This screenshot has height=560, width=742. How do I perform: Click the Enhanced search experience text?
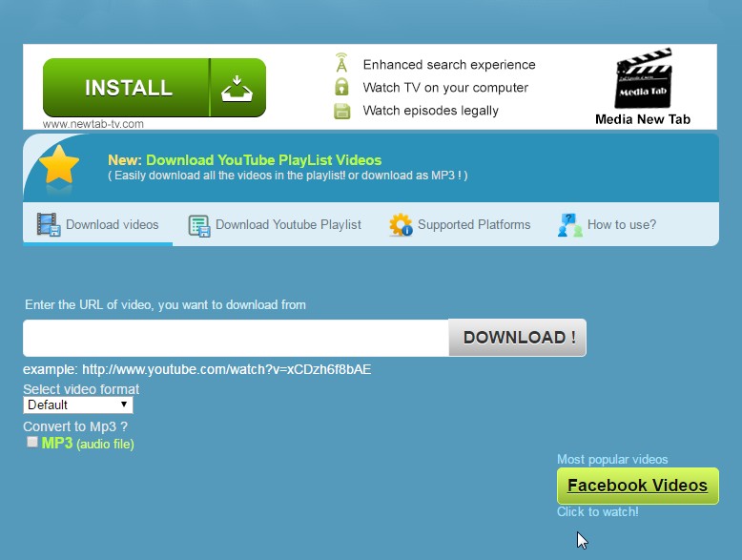click(449, 64)
